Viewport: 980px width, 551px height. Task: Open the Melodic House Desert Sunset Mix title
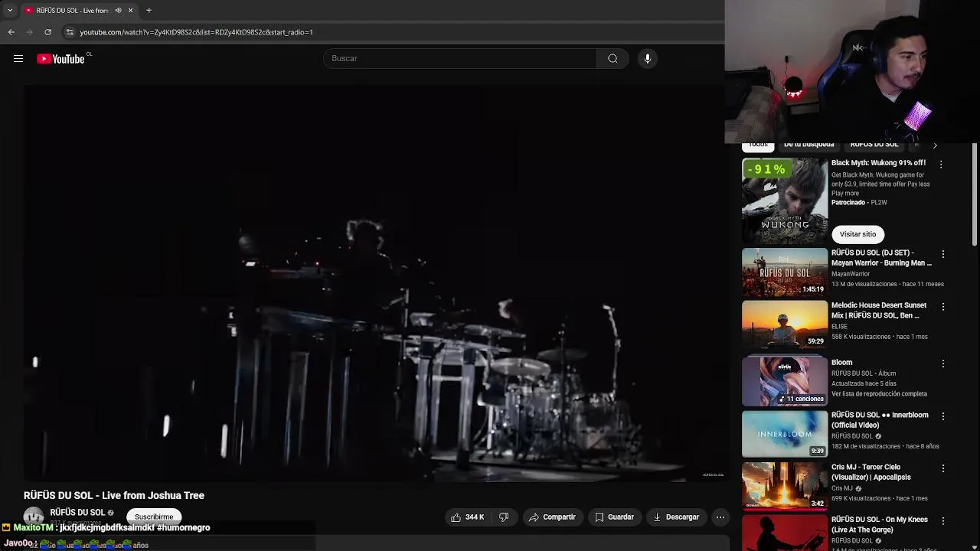[x=879, y=310]
